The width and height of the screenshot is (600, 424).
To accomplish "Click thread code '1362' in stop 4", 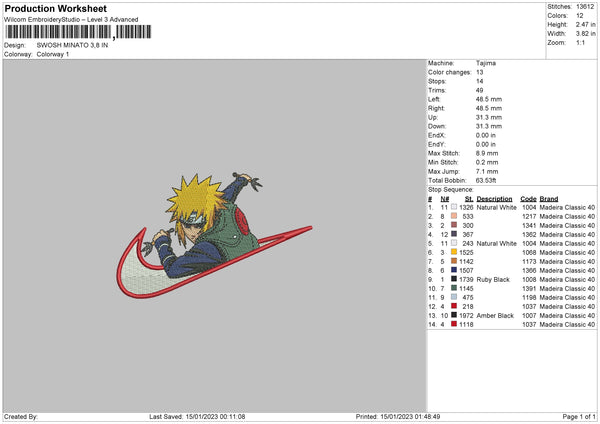I will (x=529, y=235).
